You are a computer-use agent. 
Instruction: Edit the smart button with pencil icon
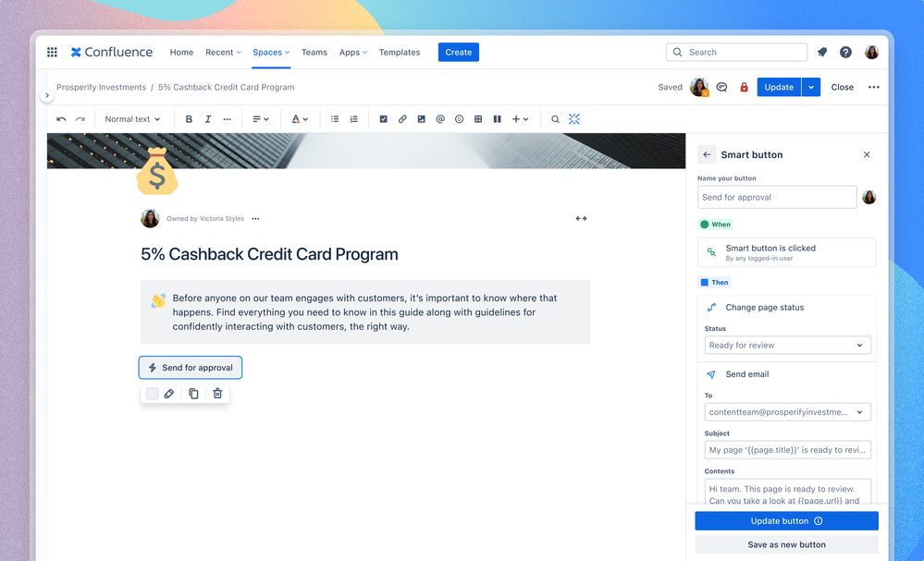pyautogui.click(x=169, y=393)
